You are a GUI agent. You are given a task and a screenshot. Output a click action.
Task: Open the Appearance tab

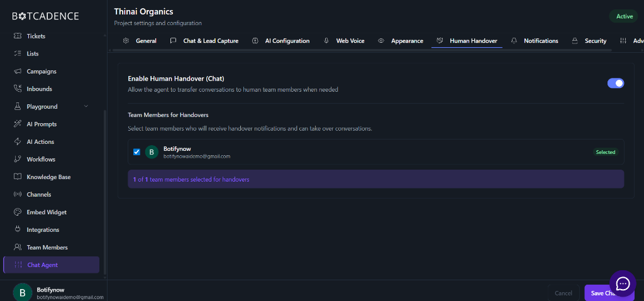(x=401, y=41)
